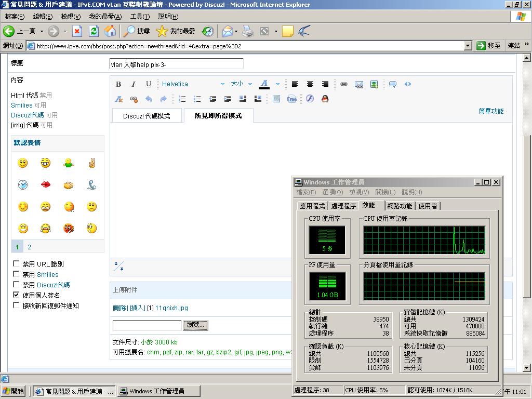Check the 接收新回復郵件通知 checkbox

[x=16, y=305]
